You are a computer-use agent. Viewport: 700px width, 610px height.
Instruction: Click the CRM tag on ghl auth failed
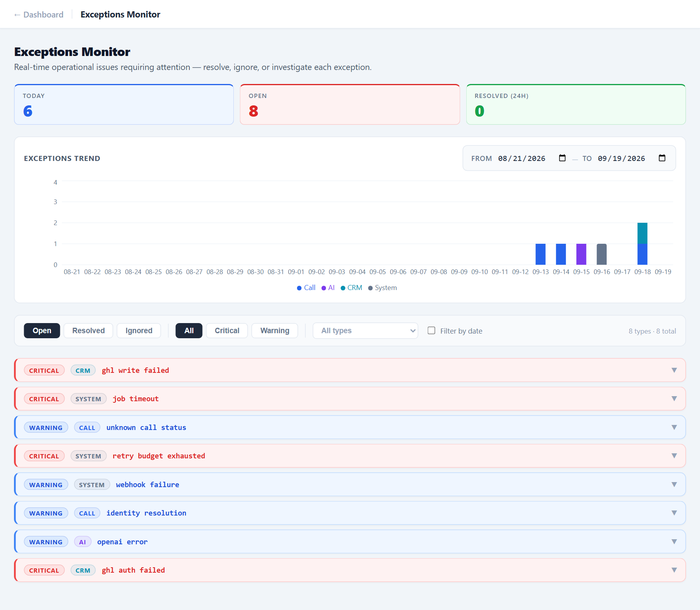[x=83, y=570]
